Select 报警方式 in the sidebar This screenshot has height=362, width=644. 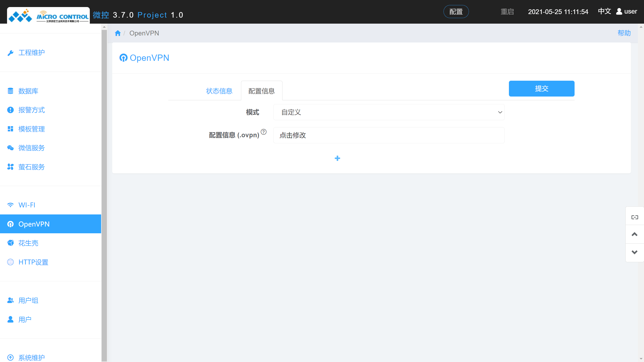[x=31, y=110]
